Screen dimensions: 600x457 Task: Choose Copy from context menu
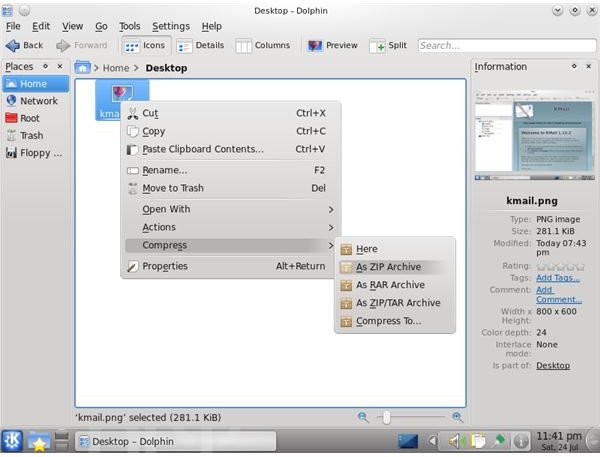tap(230, 131)
